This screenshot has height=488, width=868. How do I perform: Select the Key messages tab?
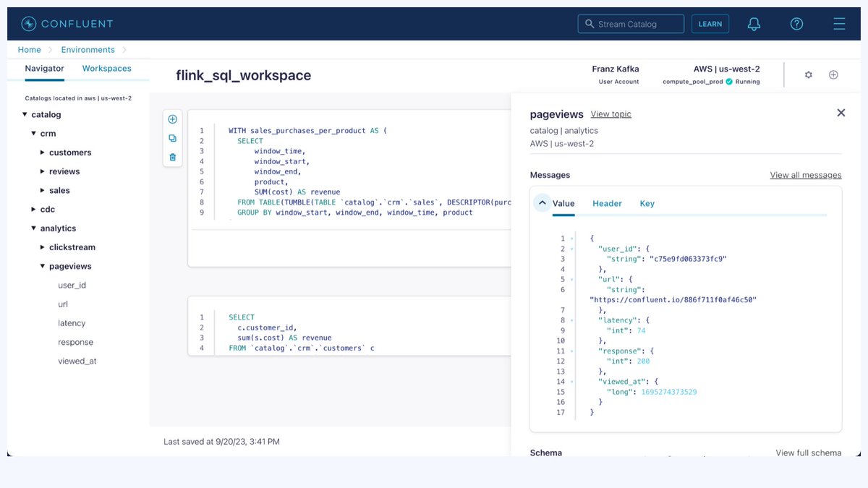(x=647, y=204)
